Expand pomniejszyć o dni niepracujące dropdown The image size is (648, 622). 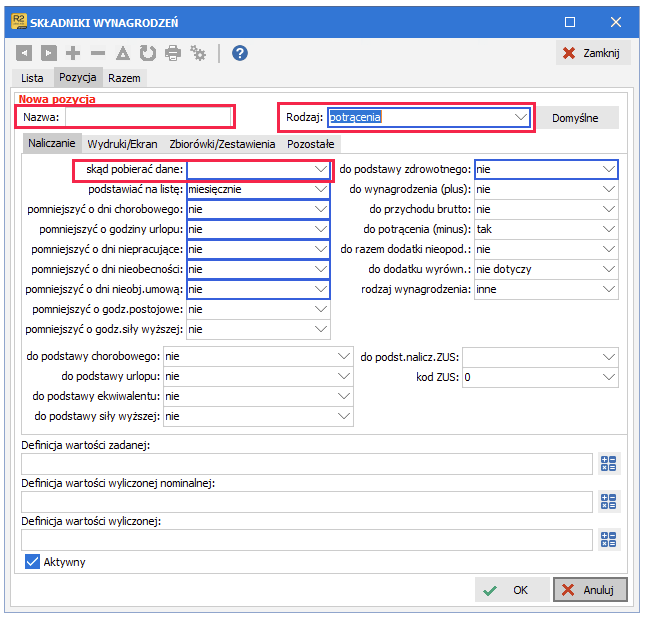(x=320, y=249)
